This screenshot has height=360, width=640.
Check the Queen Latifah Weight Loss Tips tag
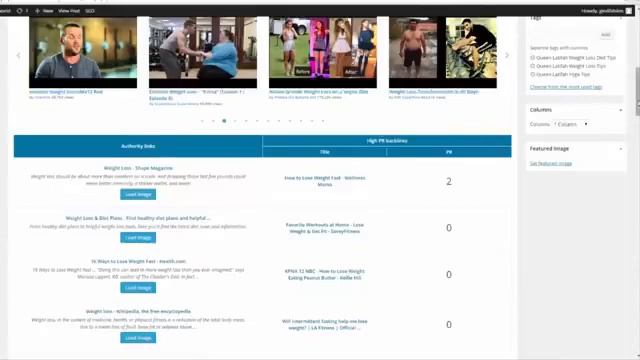(532, 66)
